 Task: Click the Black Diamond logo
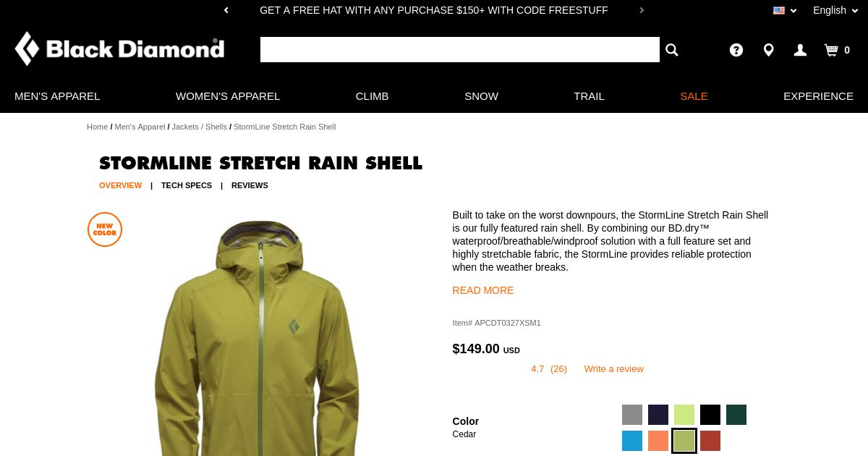(x=119, y=48)
